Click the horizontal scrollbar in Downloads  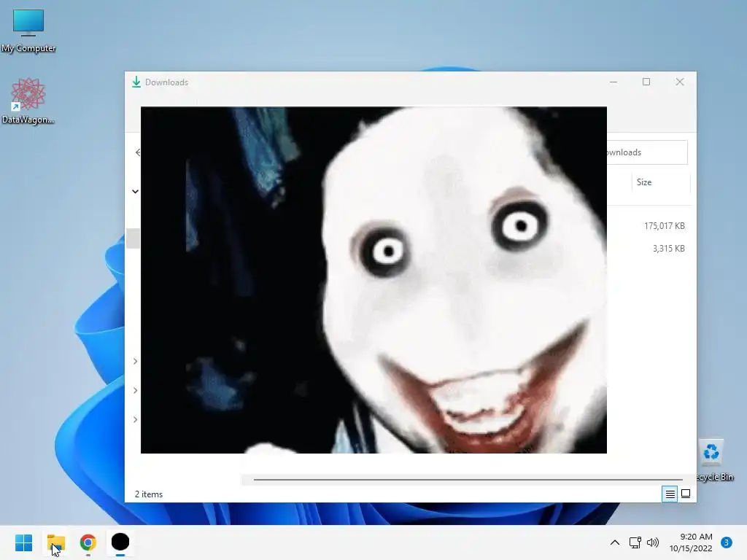point(468,480)
